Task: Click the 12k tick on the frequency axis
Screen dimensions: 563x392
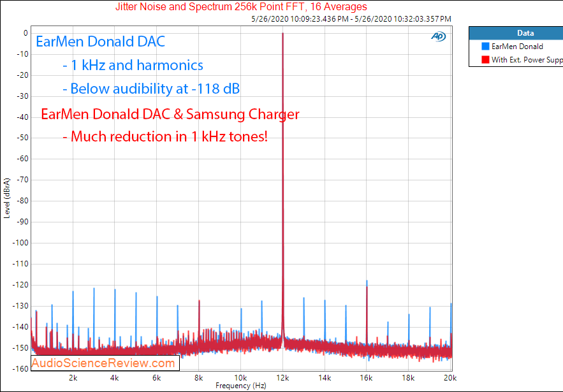Action: 282,377
